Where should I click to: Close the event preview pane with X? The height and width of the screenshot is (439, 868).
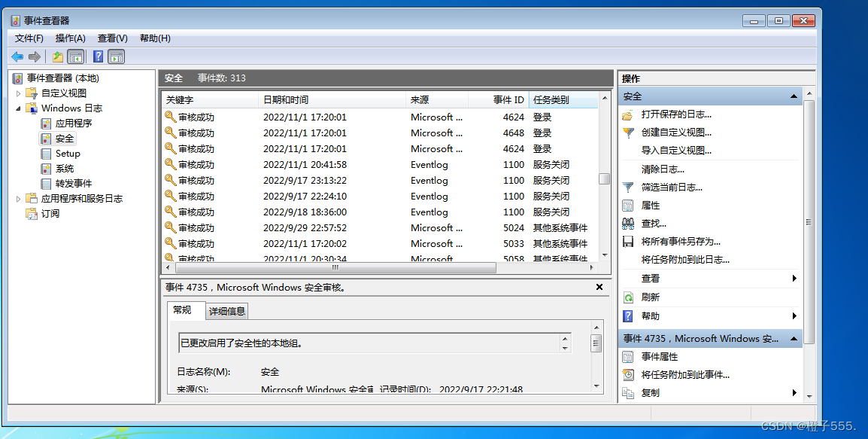[599, 287]
